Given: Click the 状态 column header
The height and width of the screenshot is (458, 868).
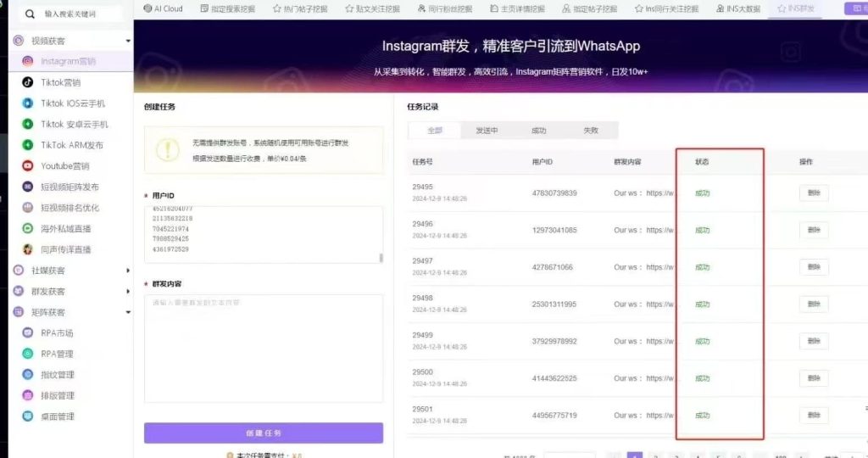Looking at the screenshot, I should (x=702, y=162).
